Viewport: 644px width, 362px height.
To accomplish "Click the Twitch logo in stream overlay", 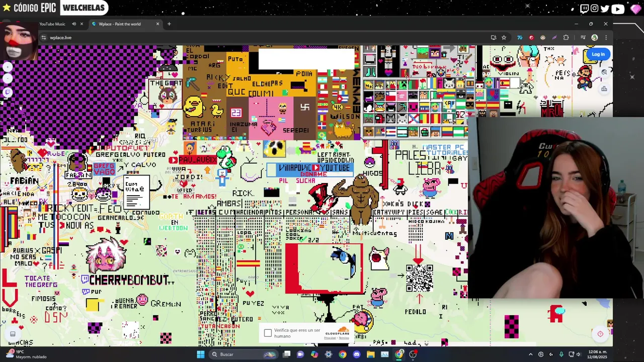I will click(x=584, y=8).
